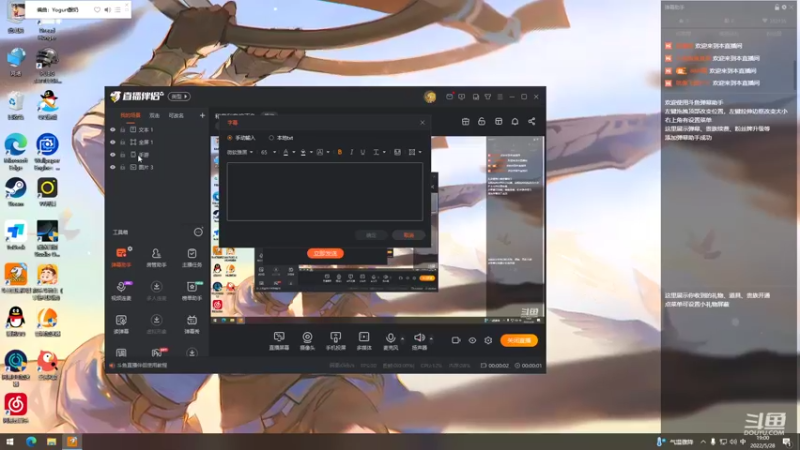Image resolution: width=800 pixels, height=450 pixels.
Task: Open the 读弹幕 tool
Action: [x=121, y=324]
